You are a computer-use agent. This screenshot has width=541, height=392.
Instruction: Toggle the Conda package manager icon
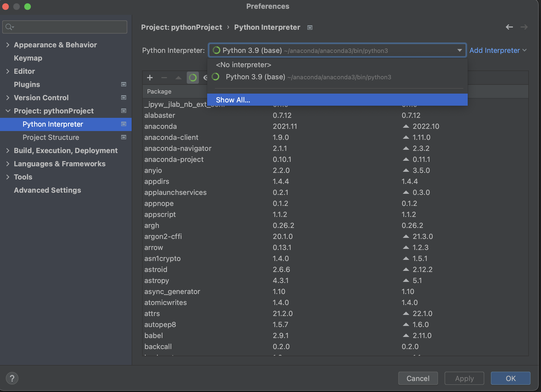pyautogui.click(x=193, y=78)
